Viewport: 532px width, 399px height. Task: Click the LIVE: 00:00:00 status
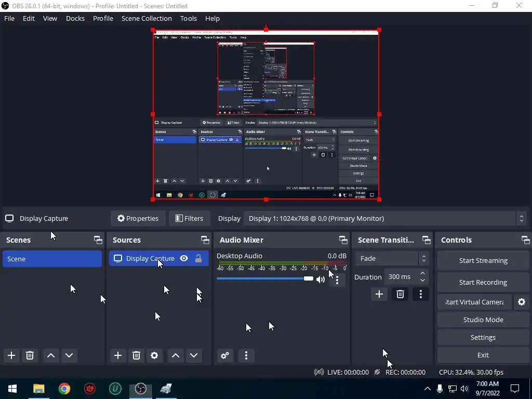click(348, 372)
